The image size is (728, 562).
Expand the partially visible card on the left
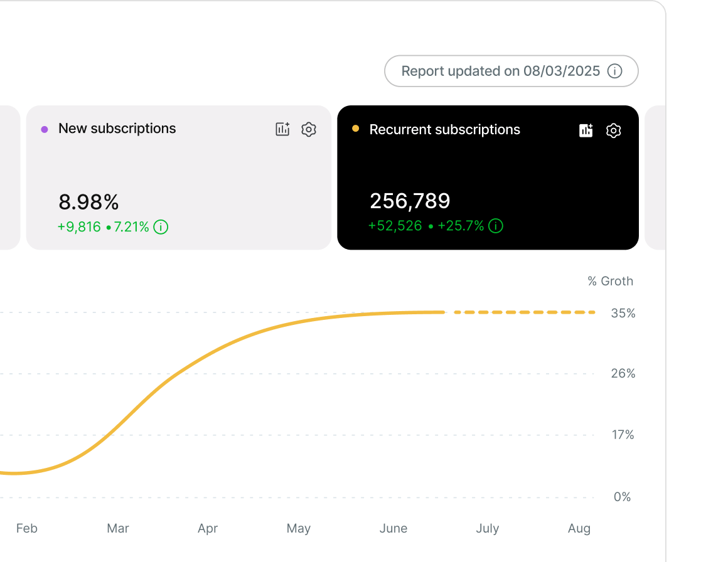tap(9, 178)
